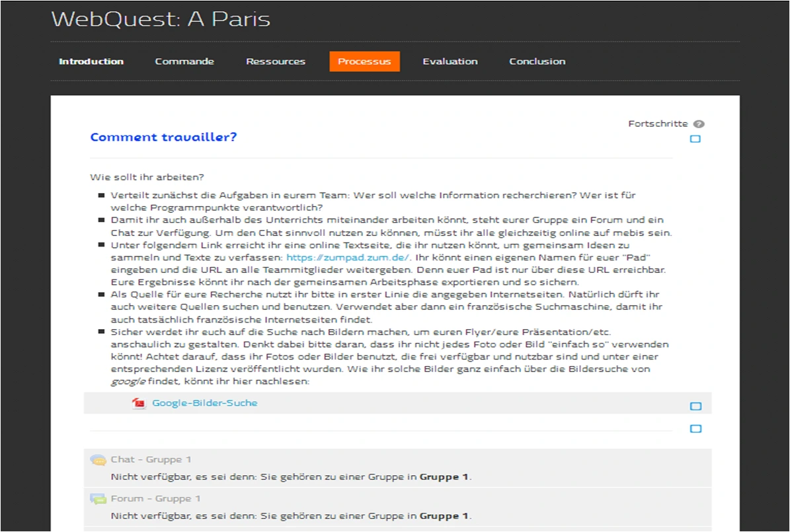Image resolution: width=790 pixels, height=532 pixels.
Task: Click the Fortschritte label text
Action: coord(658,124)
